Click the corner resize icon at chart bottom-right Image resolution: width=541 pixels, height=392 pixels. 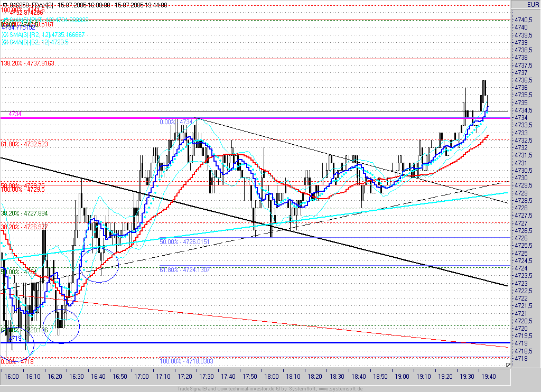pos(508,365)
